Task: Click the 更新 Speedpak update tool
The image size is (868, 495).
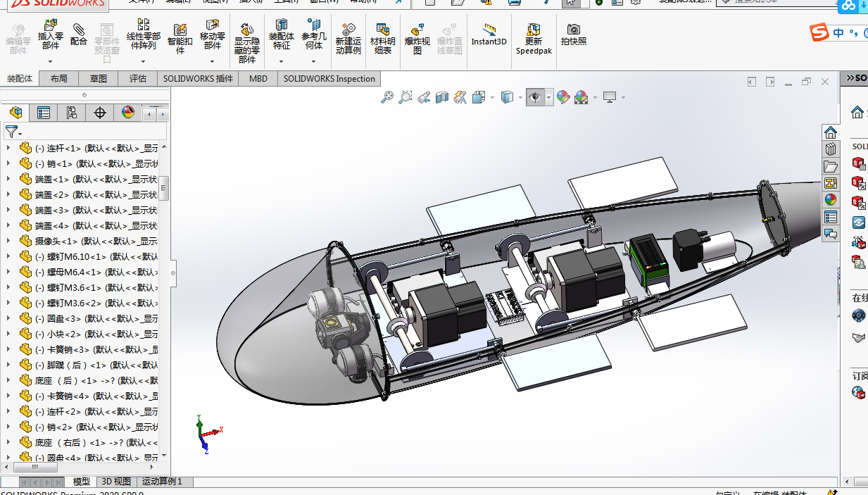Action: coord(534,38)
